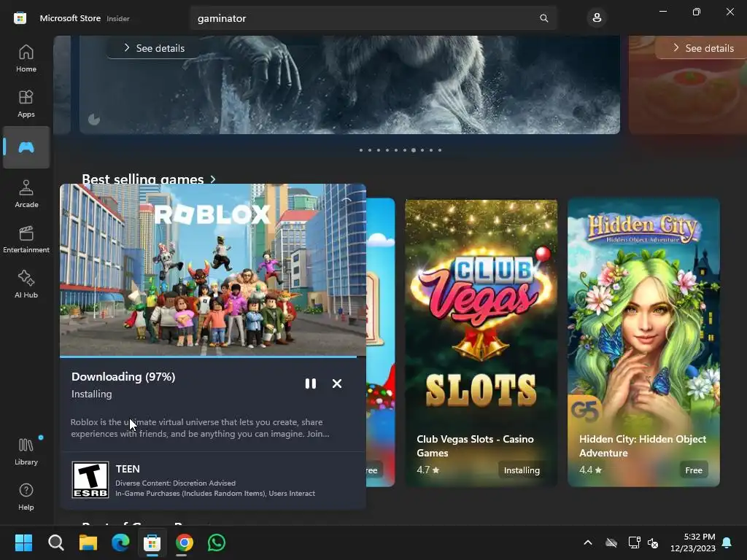Open taskbar Search
747x560 pixels.
pyautogui.click(x=55, y=542)
